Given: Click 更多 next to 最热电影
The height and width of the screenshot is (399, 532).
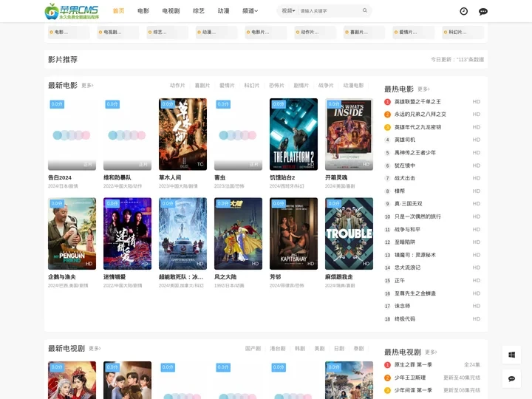Looking at the screenshot, I should pyautogui.click(x=423, y=89).
